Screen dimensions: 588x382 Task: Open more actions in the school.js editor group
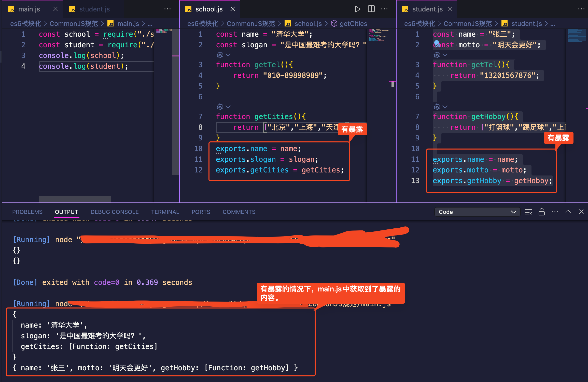point(384,9)
